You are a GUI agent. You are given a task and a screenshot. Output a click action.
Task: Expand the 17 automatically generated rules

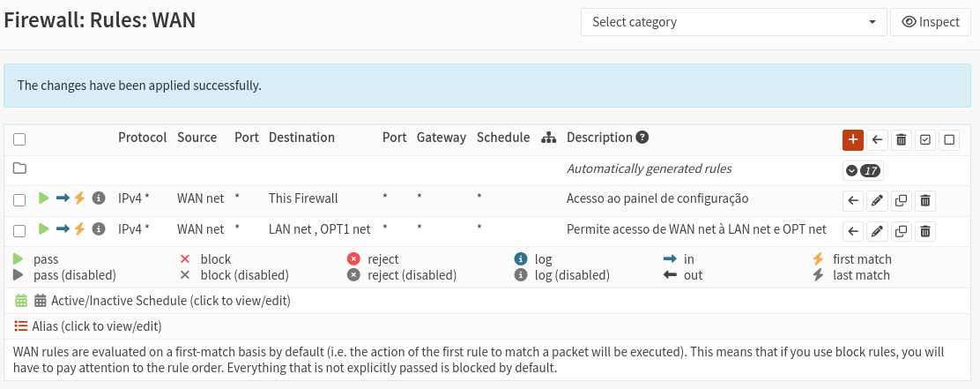863,170
